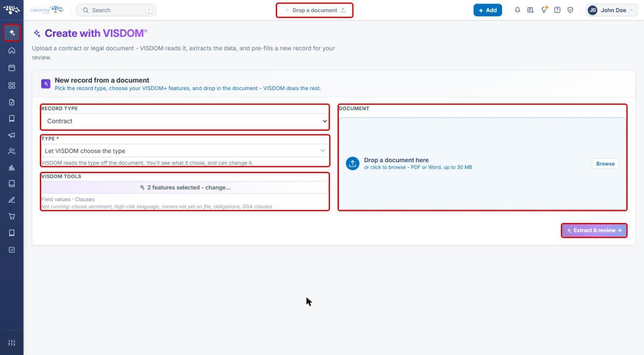
Task: Open the bar chart icon in sidebar
Action: coord(12,168)
